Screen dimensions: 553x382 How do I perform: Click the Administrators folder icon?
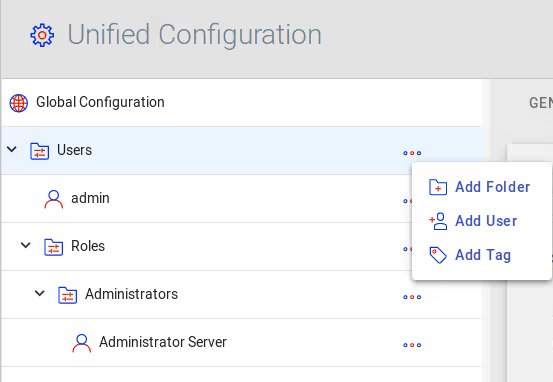tap(68, 295)
